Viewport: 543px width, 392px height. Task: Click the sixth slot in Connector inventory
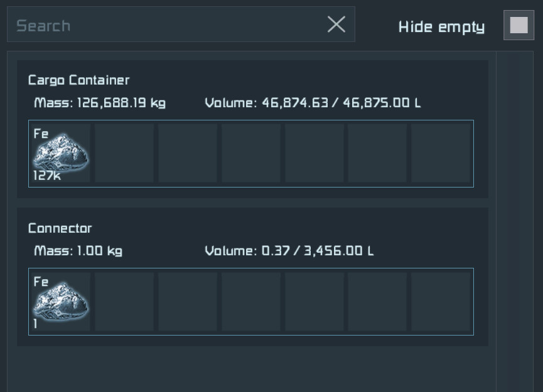pyautogui.click(x=377, y=301)
